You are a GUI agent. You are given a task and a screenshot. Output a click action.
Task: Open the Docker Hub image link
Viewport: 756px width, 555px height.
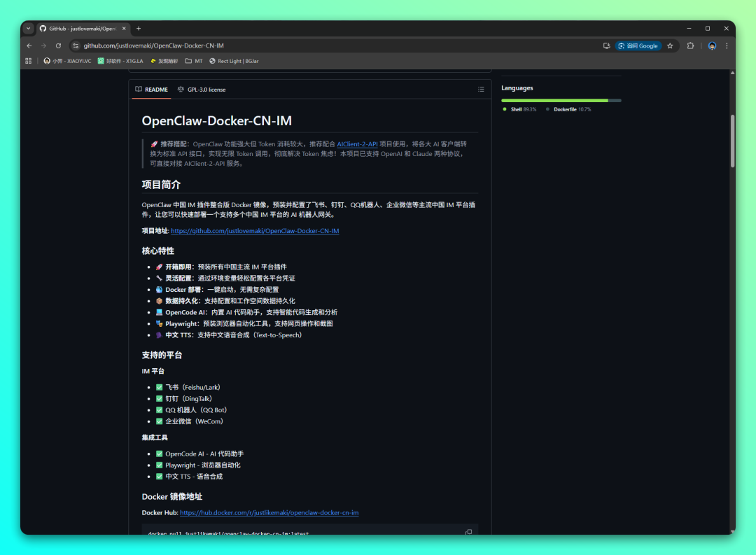(x=269, y=512)
